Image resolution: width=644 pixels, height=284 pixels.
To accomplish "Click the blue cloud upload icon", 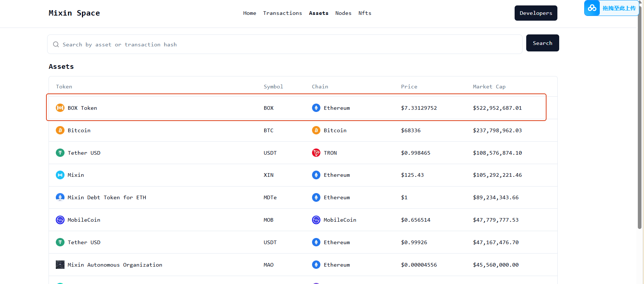I will (x=592, y=8).
